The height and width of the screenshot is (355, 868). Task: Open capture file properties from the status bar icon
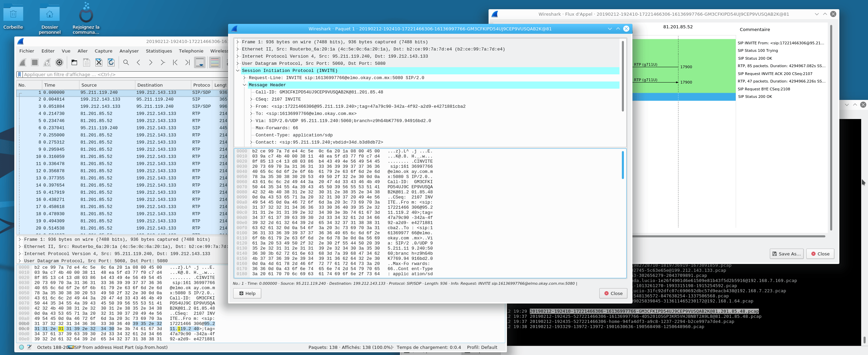point(30,347)
